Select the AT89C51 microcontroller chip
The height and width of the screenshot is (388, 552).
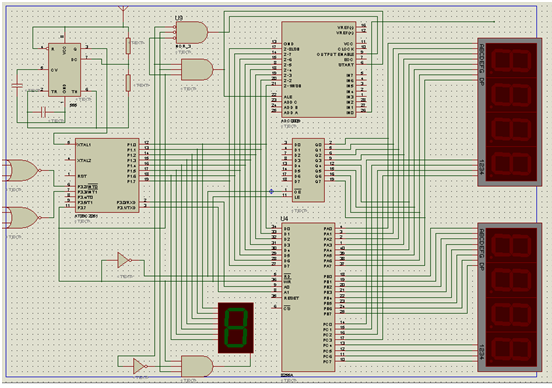(x=107, y=175)
